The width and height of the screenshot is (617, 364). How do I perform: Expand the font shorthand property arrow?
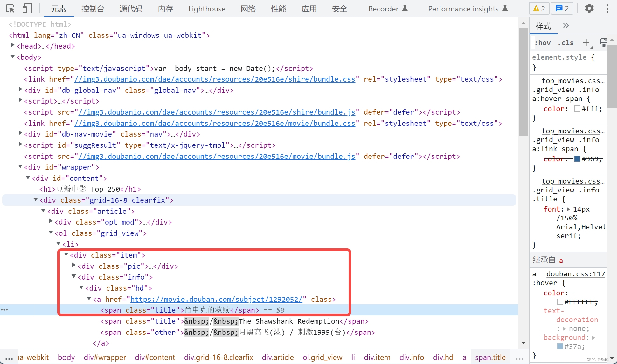pyautogui.click(x=568, y=209)
